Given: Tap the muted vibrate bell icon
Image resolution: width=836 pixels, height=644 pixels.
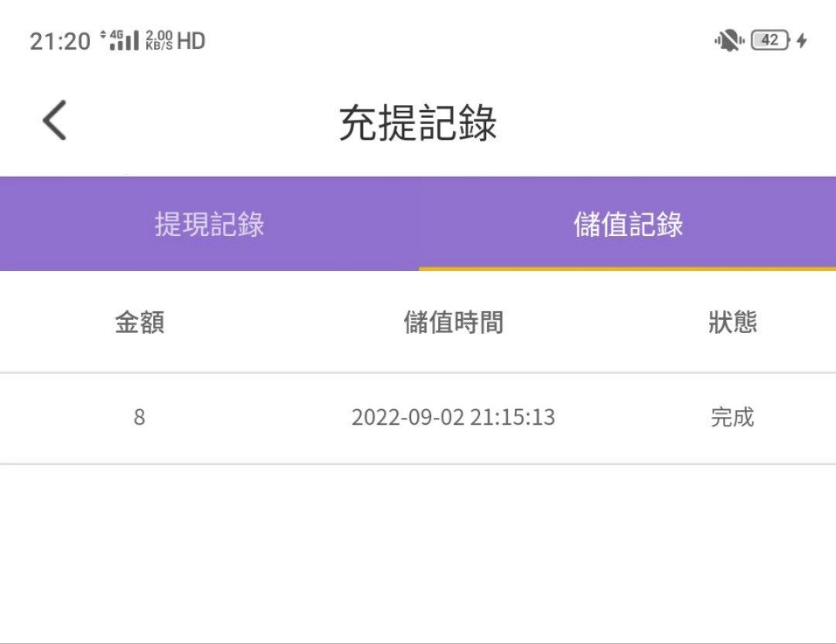Looking at the screenshot, I should click(x=728, y=40).
